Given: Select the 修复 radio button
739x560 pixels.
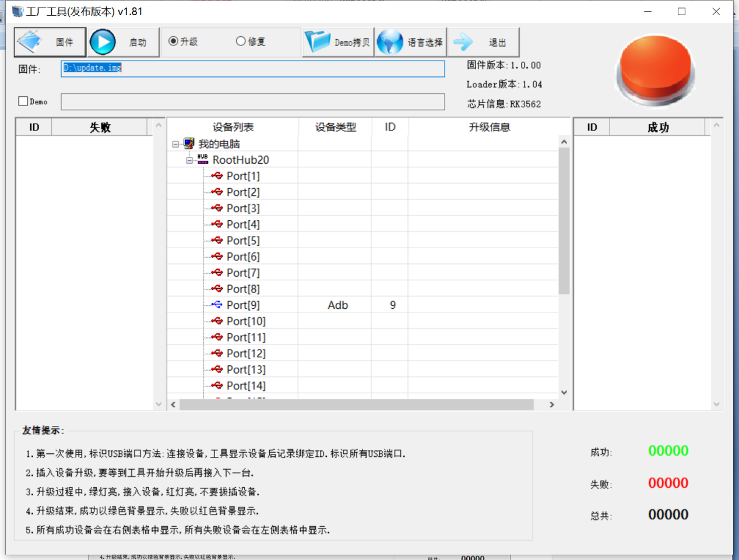Looking at the screenshot, I should (x=241, y=41).
